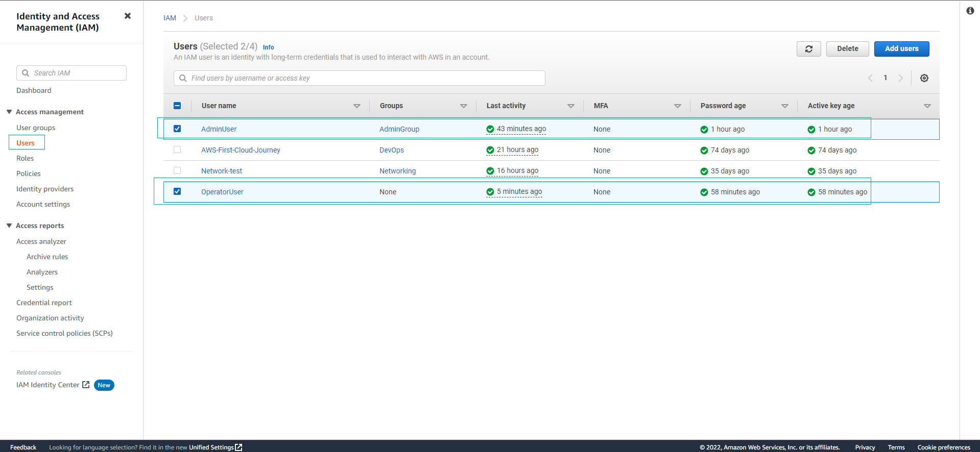Close the IAM navigation sidebar

point(128,16)
